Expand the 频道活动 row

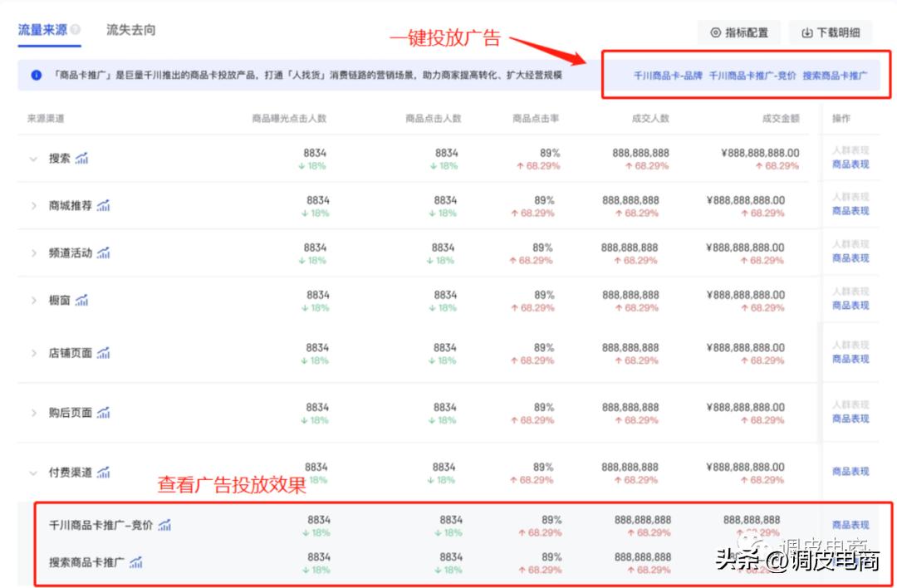click(x=33, y=252)
